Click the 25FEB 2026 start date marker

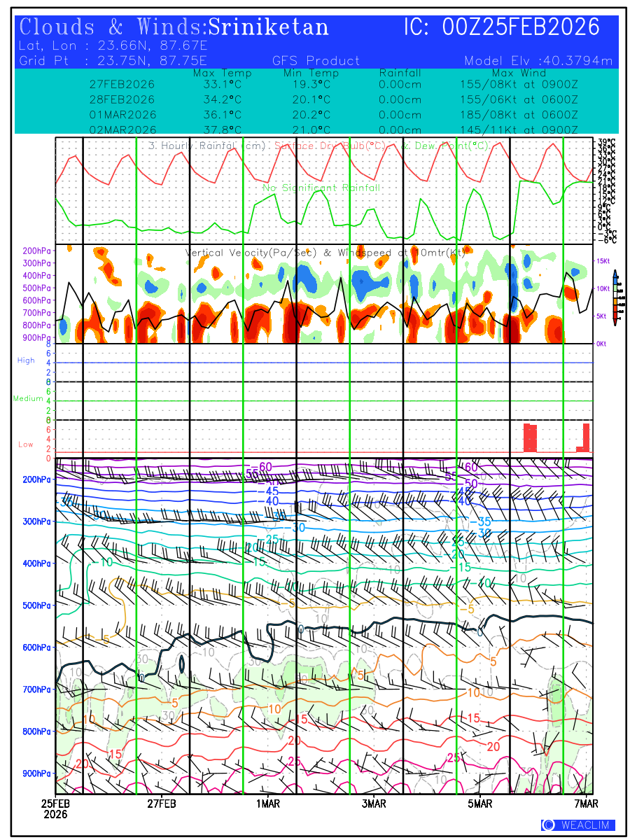55,808
